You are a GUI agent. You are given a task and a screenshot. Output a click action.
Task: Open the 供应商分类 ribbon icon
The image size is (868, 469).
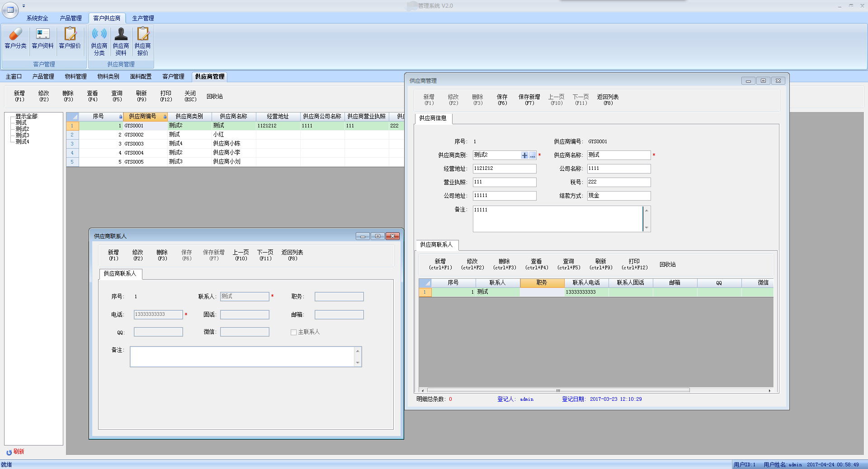tap(99, 41)
